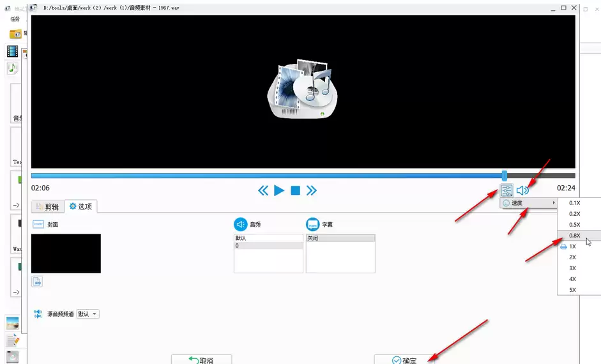
Task: Click the picture category icon in sidebar
Action: 12,323
